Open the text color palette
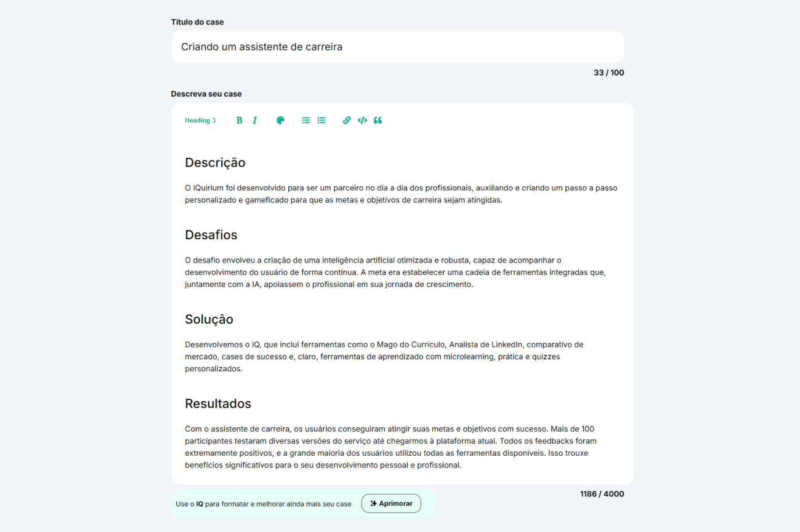The width and height of the screenshot is (800, 532). pyautogui.click(x=281, y=120)
